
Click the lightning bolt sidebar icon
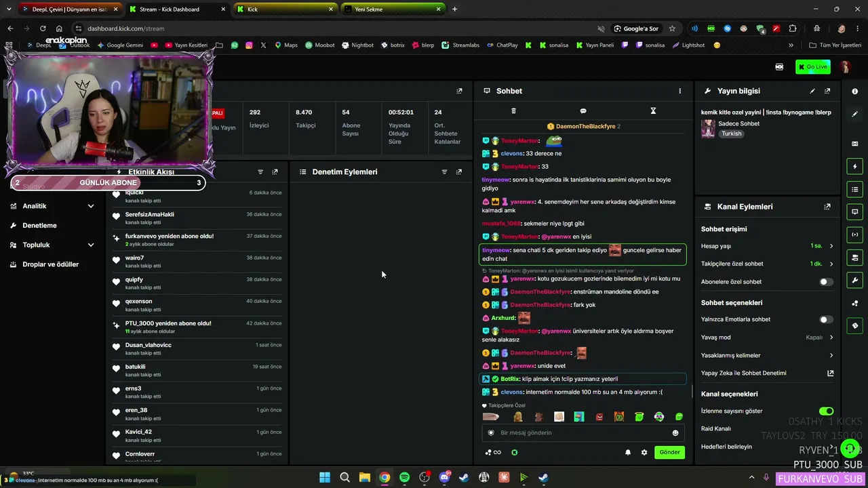[x=854, y=167]
